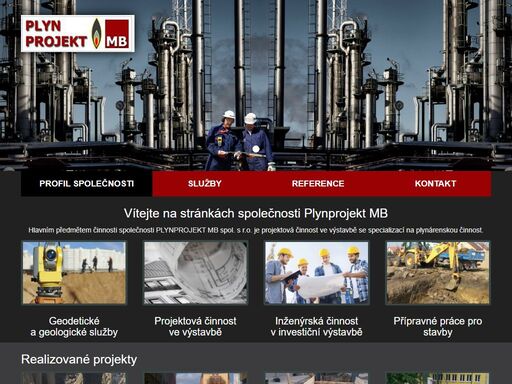The image size is (512, 384).
Task: Open the Služby menu item
Action: click(x=204, y=183)
